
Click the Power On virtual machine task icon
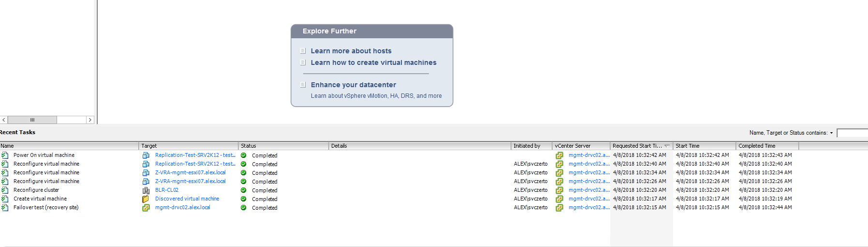(x=5, y=155)
